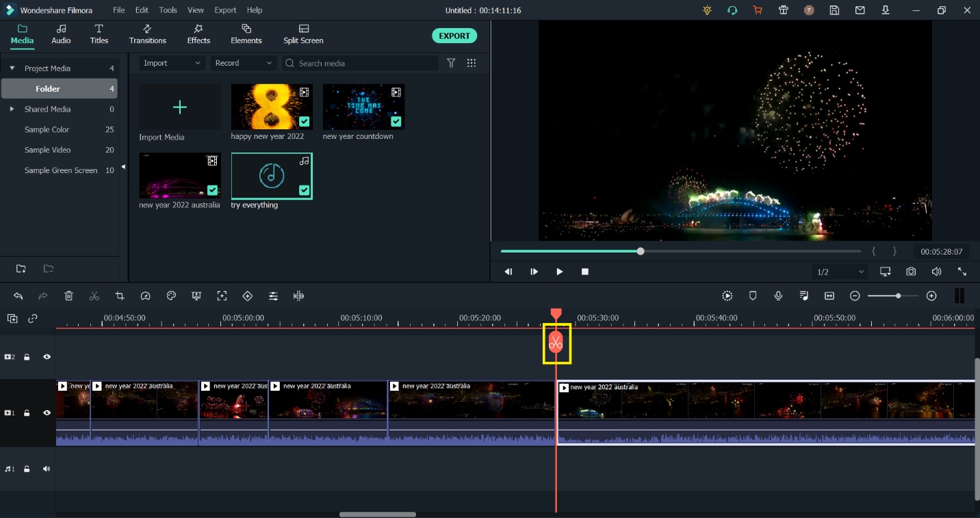Click the headset support icon
Screen dimensions: 980x518
[x=732, y=10]
